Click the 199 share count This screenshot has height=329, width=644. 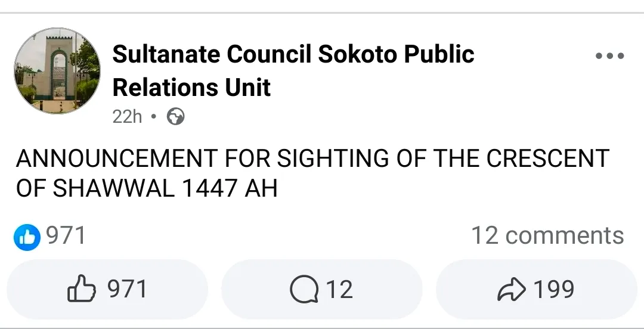554,290
